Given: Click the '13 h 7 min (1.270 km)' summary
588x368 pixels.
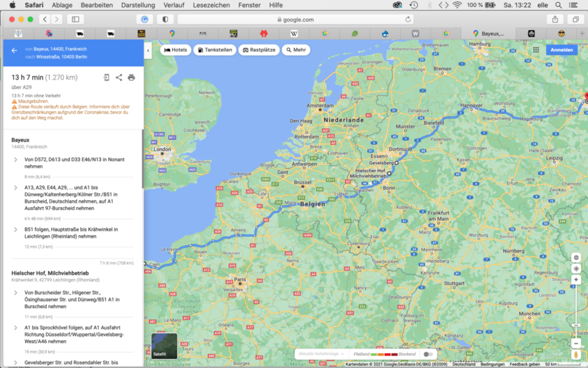Looking at the screenshot, I should pyautogui.click(x=44, y=78).
